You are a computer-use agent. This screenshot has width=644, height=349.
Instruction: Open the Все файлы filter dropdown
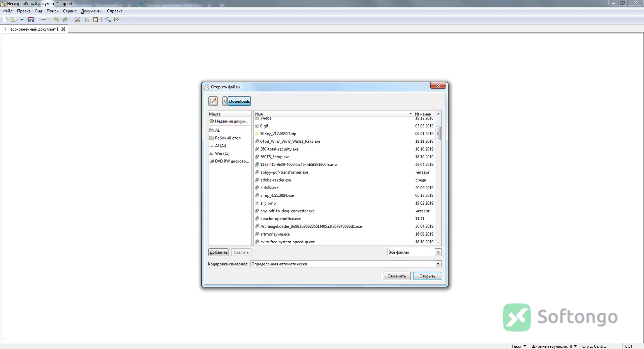pyautogui.click(x=414, y=252)
